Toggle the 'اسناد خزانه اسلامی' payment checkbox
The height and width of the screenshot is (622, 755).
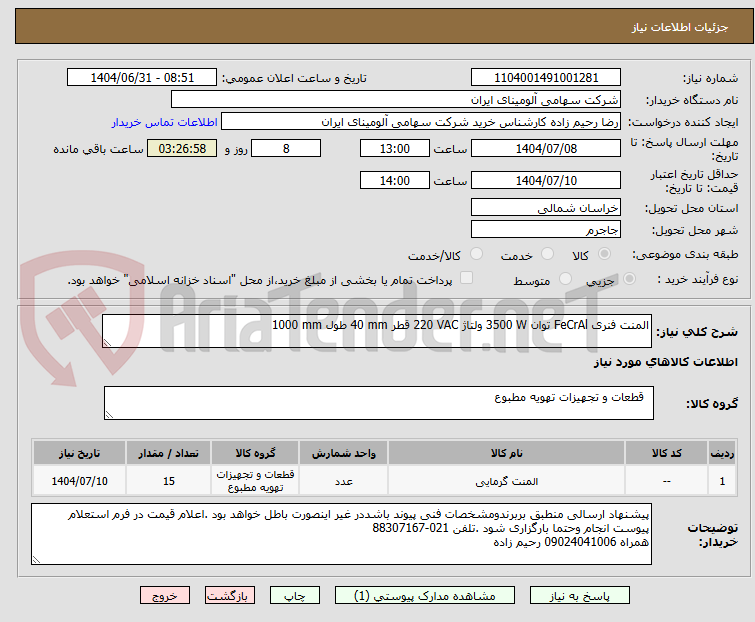466,280
